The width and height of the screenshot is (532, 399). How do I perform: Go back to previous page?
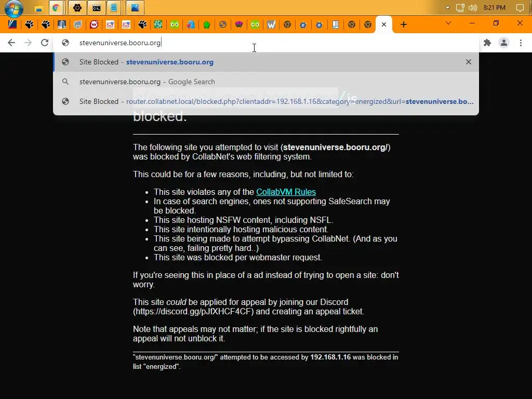coord(11,43)
